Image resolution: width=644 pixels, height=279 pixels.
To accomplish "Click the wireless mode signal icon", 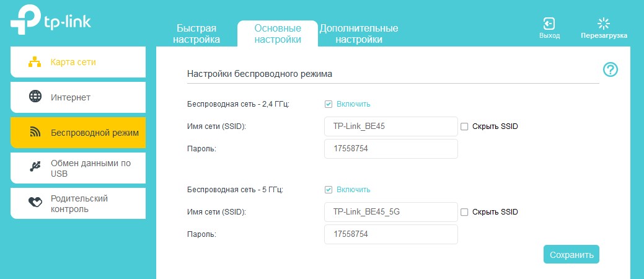I will tap(35, 132).
